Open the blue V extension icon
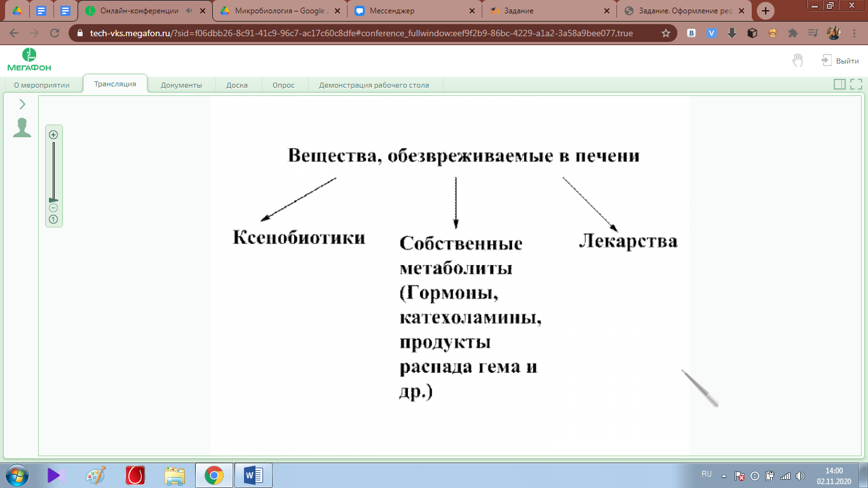Viewport: 868px width, 488px height. point(712,33)
